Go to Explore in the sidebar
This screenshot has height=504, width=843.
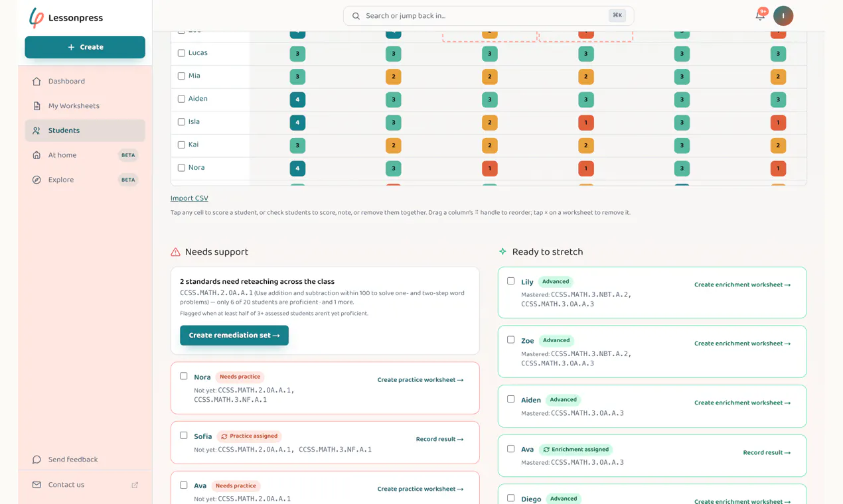(85, 180)
